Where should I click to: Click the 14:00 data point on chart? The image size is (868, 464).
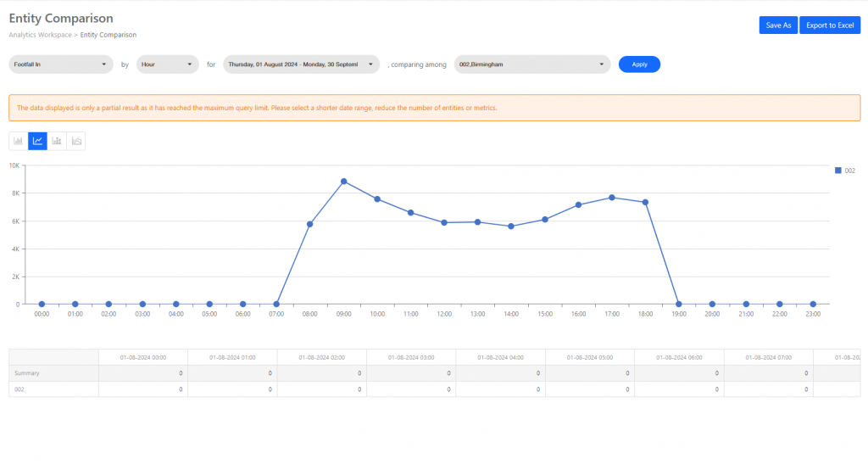[x=511, y=226]
